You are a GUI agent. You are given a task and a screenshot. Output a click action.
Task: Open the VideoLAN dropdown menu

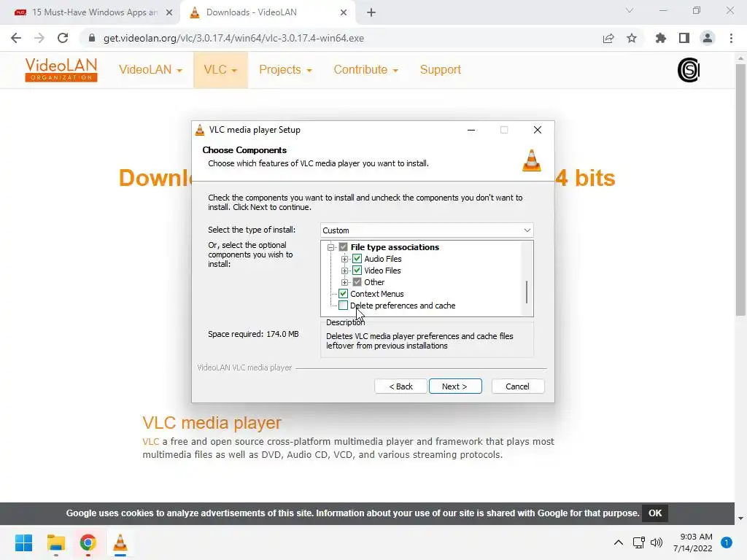click(x=150, y=70)
